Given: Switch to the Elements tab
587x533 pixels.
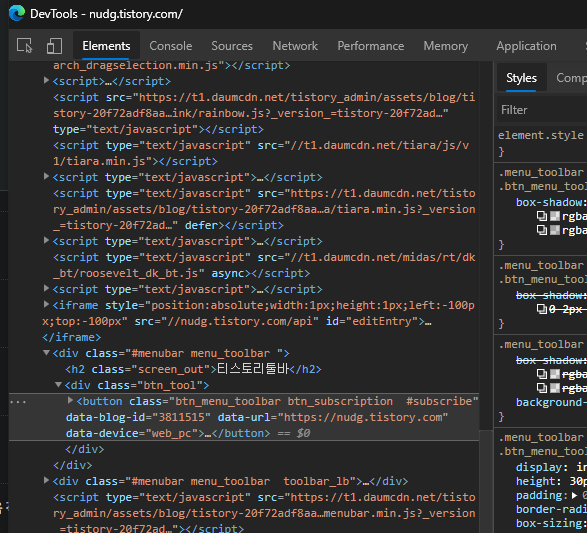Looking at the screenshot, I should point(106,46).
